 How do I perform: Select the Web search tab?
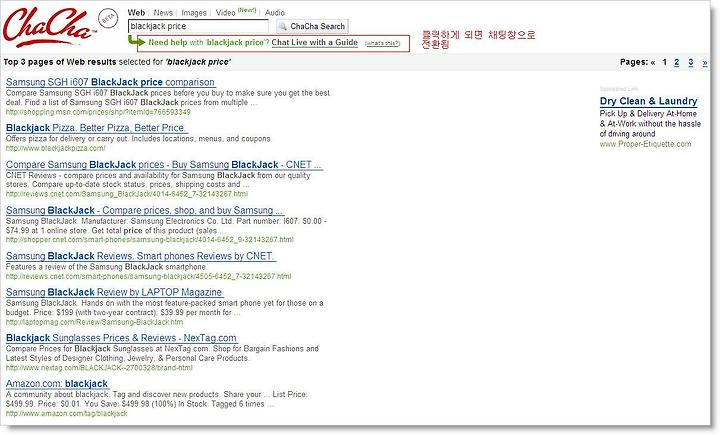(x=136, y=13)
